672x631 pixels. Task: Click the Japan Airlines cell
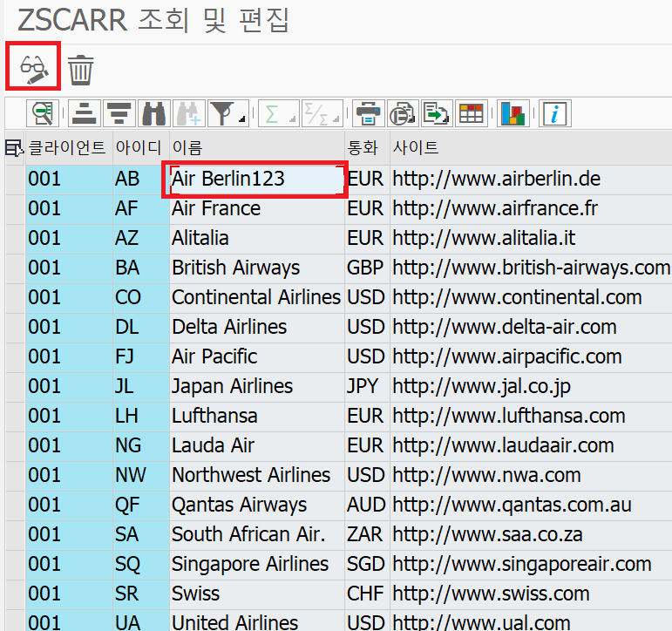click(x=257, y=386)
